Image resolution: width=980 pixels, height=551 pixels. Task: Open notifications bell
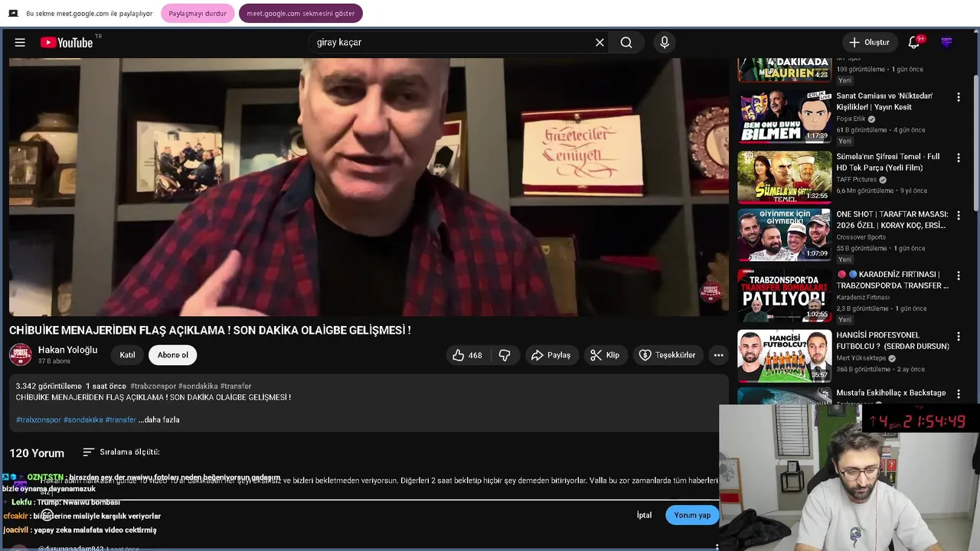coord(914,43)
